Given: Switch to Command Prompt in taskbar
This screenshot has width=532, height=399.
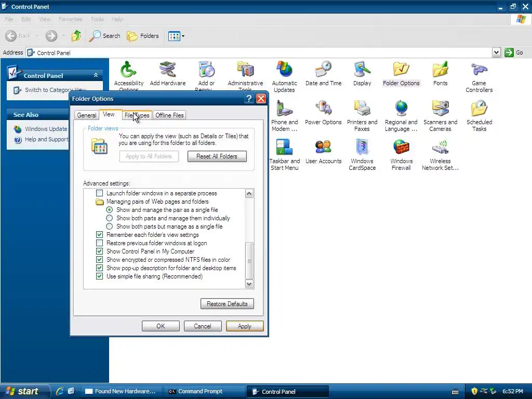Looking at the screenshot, I should point(204,391).
